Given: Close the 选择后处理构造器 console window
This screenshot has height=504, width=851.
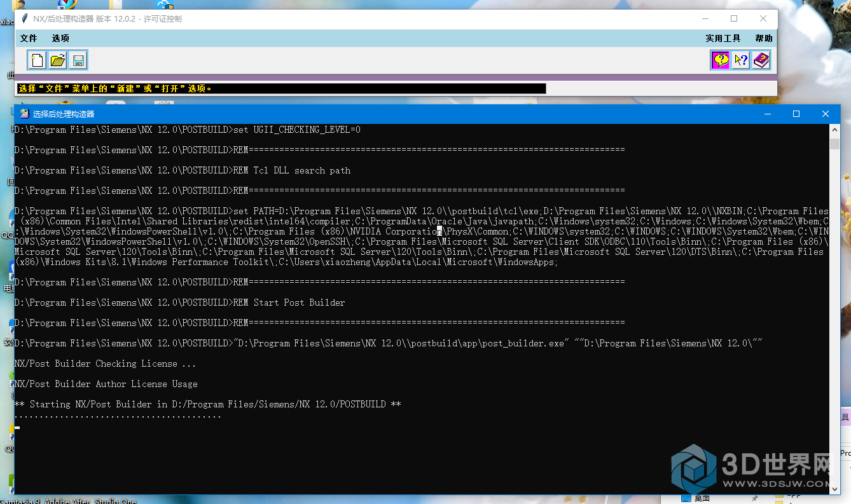Looking at the screenshot, I should 826,114.
